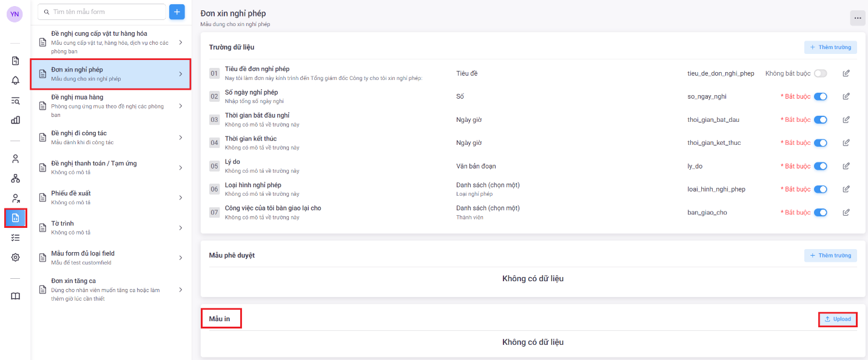
Task: Expand the 'Đơn xin tăng ca' chevron arrow
Action: point(181,290)
